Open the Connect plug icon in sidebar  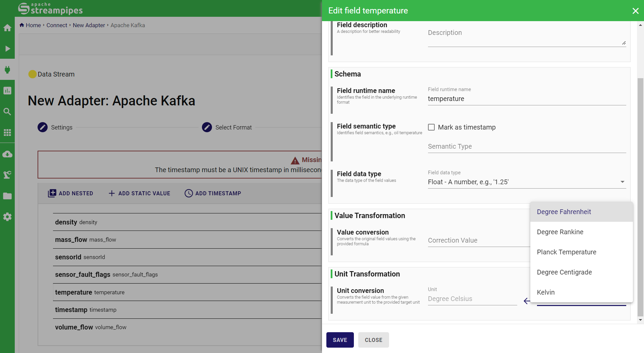click(x=7, y=70)
